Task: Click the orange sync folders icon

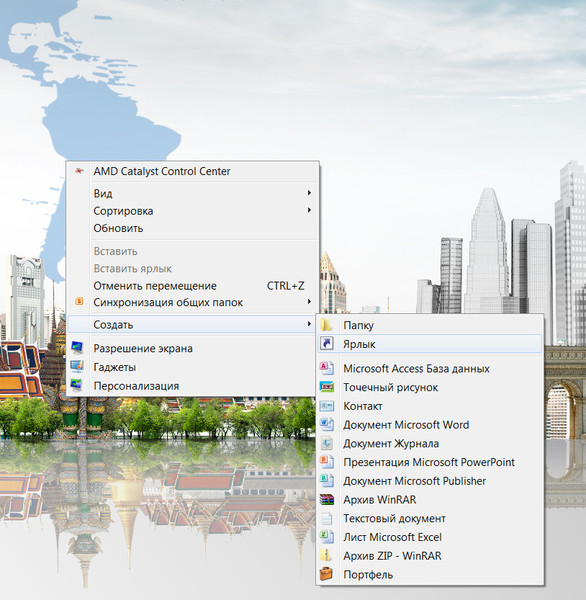Action: [x=79, y=302]
